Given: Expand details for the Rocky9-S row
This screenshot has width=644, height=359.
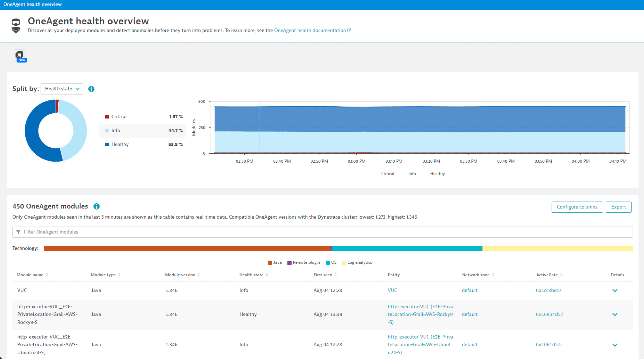Looking at the screenshot, I should 615,315.
